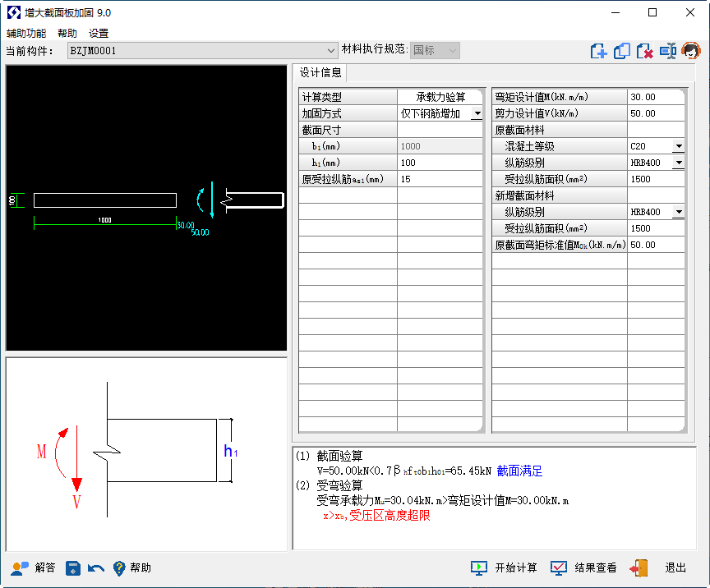Screen dimensions: 710x588
Task: Open the 帮助 button at bottom left
Action: (x=131, y=567)
